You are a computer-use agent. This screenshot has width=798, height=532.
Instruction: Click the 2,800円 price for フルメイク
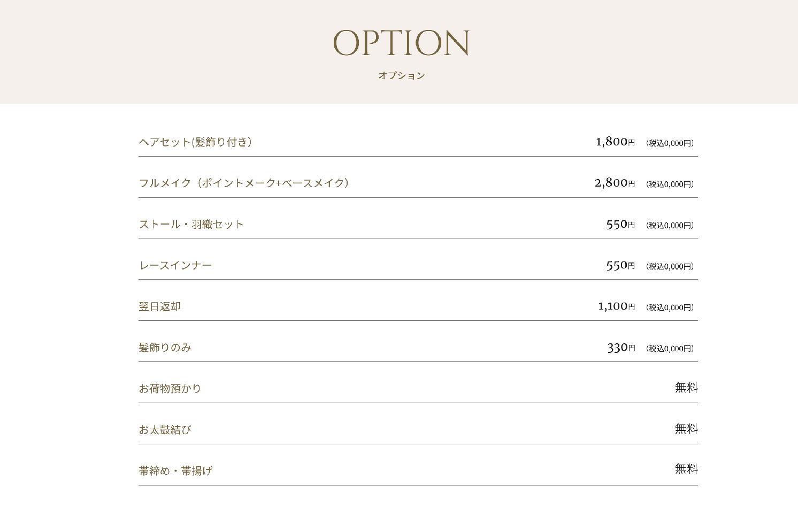(615, 183)
